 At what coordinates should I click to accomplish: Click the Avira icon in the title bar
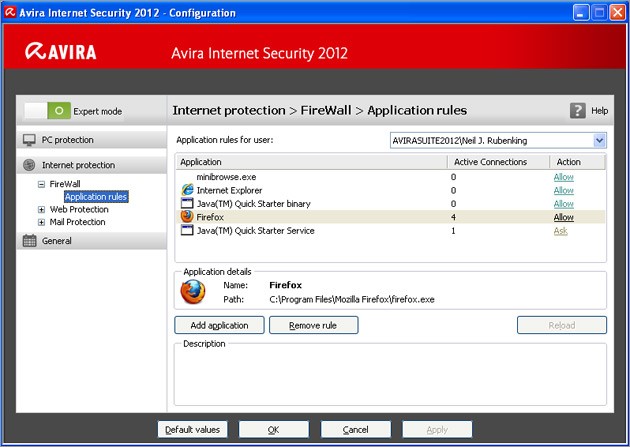coord(10,12)
